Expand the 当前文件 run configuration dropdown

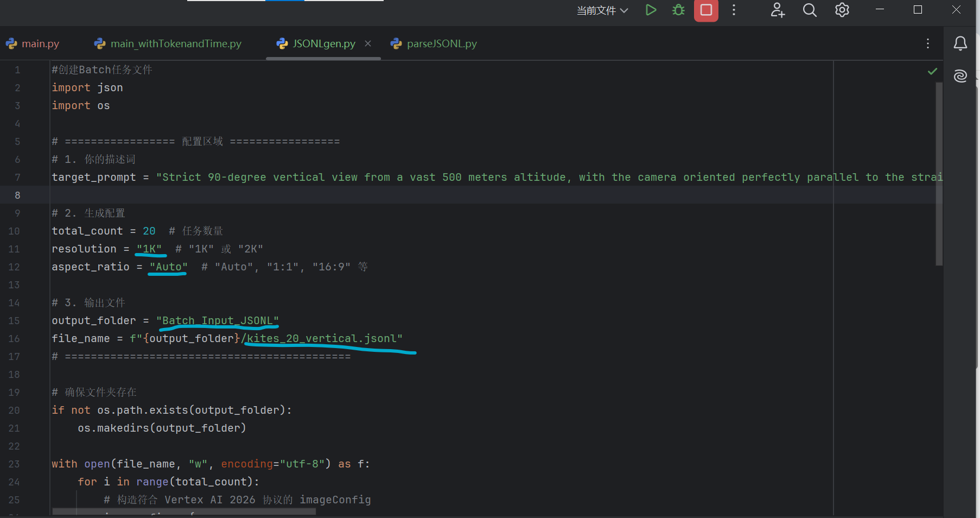click(x=602, y=10)
